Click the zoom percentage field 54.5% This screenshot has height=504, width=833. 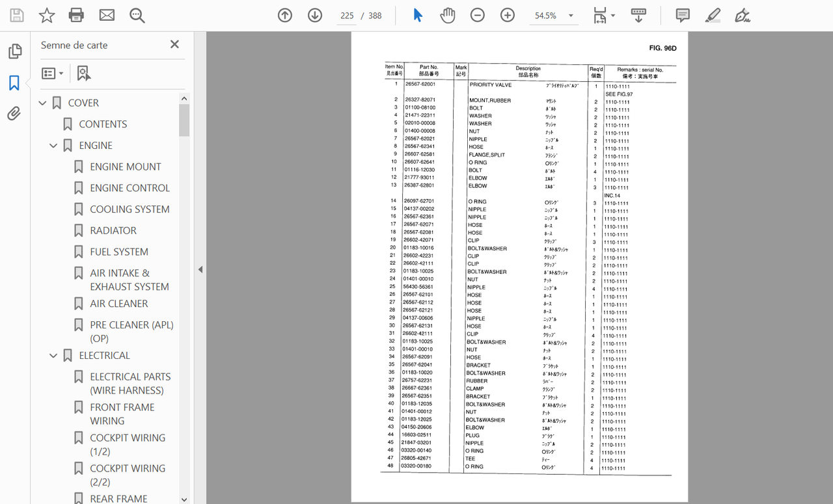(x=545, y=16)
